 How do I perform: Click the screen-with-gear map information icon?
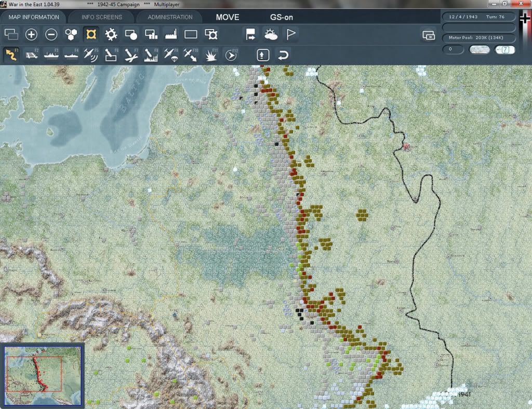coord(211,34)
